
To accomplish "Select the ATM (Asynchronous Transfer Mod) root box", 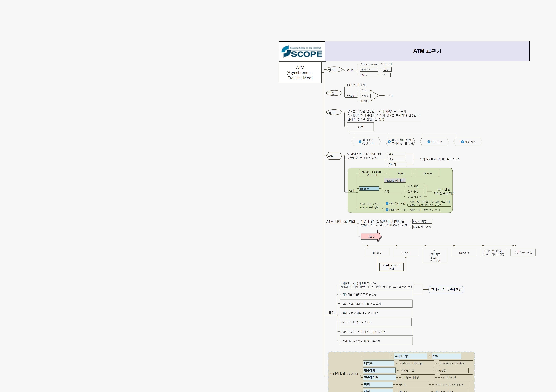I will tap(300, 72).
